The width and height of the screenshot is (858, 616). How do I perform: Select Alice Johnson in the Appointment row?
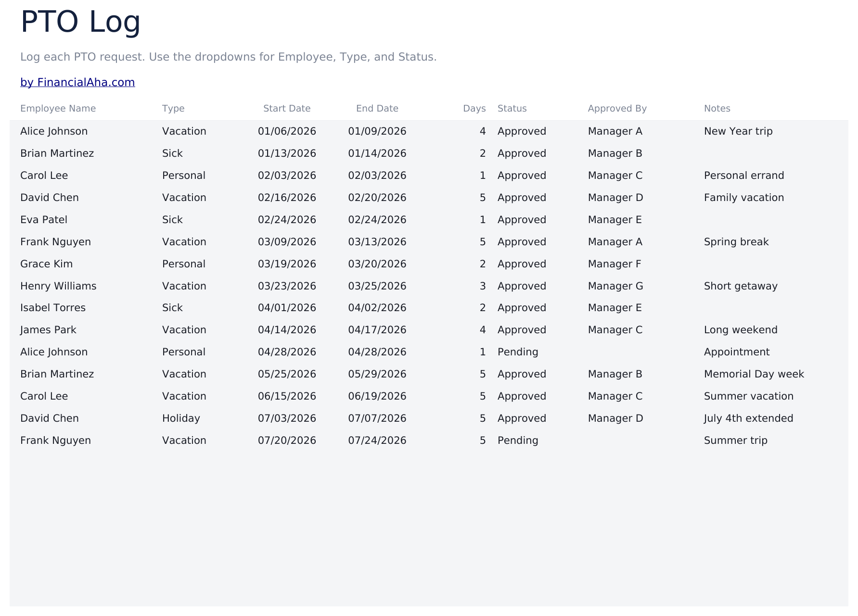pyautogui.click(x=54, y=352)
